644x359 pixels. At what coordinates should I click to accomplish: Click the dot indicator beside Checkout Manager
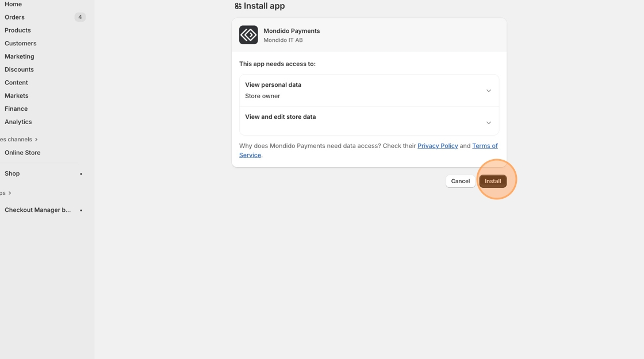coord(81,210)
